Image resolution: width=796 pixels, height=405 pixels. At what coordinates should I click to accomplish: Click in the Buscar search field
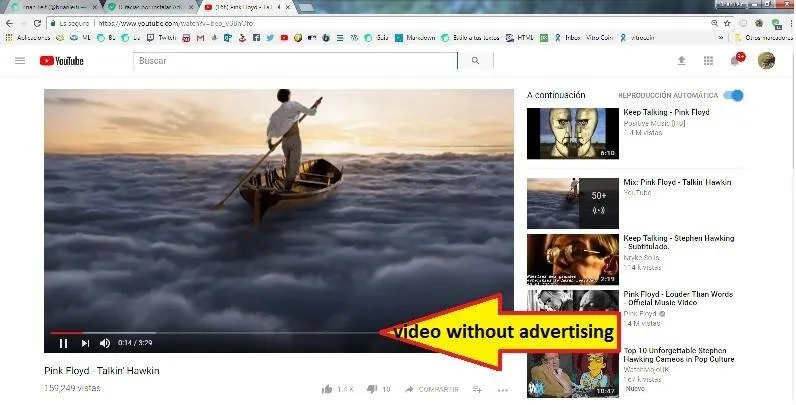(295, 61)
